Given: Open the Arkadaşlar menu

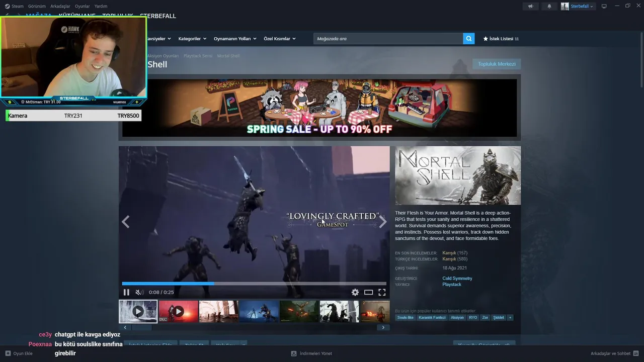Looking at the screenshot, I should click(x=60, y=6).
